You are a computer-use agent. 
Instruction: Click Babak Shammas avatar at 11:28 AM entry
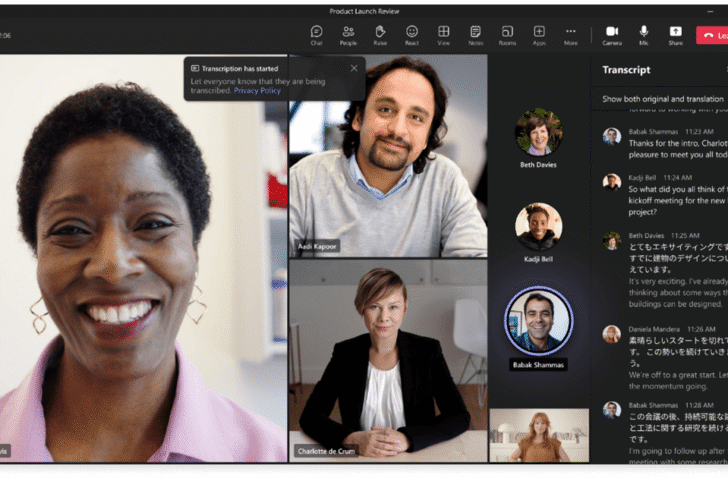(x=612, y=410)
